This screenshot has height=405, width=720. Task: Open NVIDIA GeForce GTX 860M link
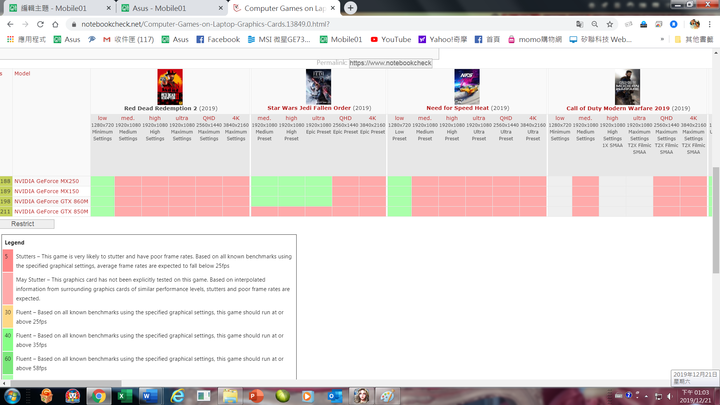click(51, 202)
